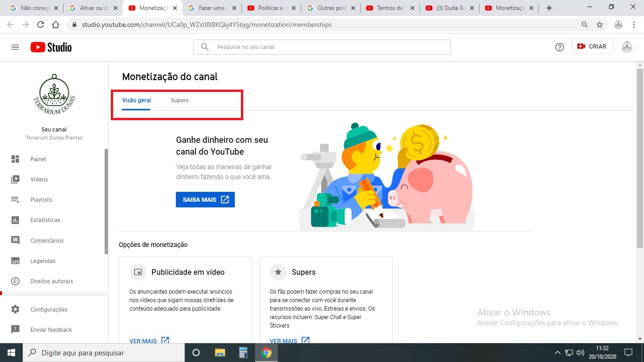Screen dimensions: 644x362
Task: Click the Direitos autorais copyright icon
Action: 15,281
